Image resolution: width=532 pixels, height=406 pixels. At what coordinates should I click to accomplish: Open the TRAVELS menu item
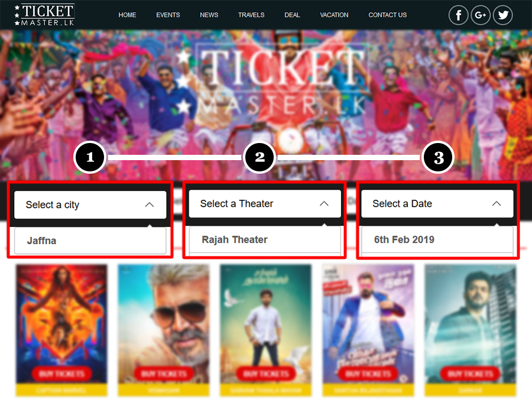[x=251, y=15]
